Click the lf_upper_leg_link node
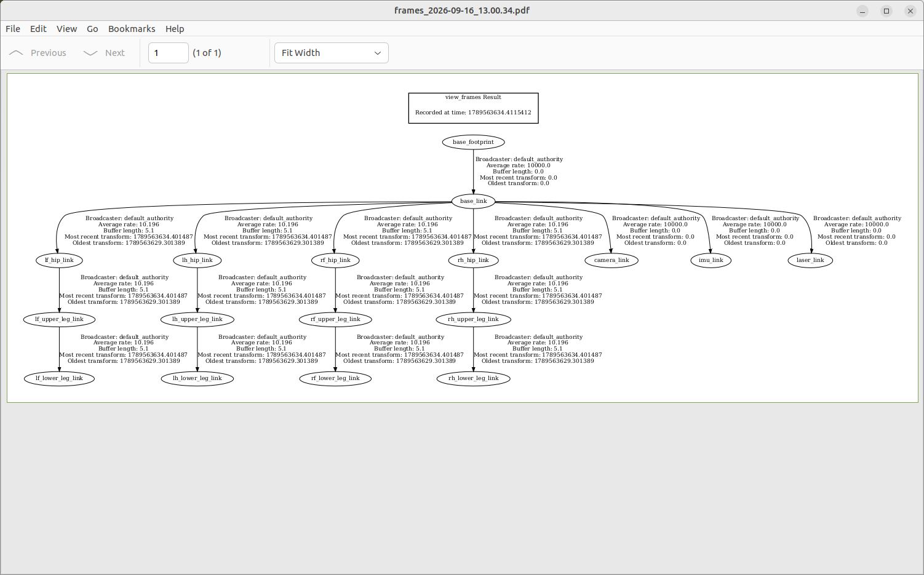This screenshot has height=575, width=924. point(59,319)
